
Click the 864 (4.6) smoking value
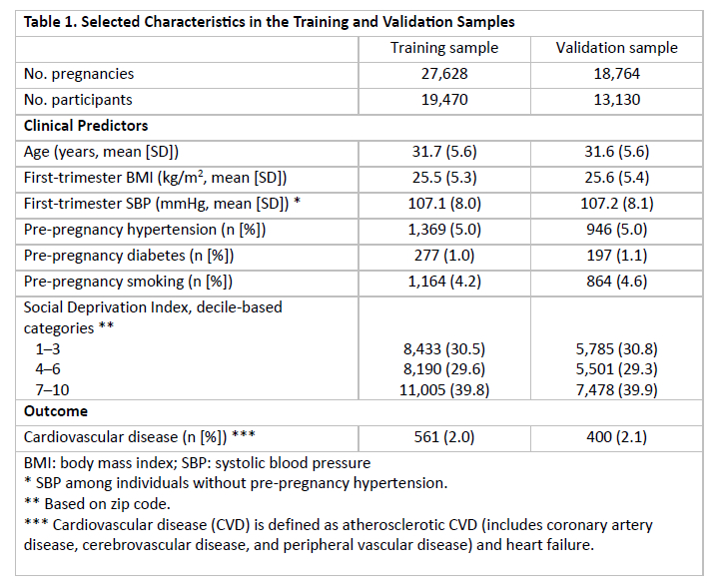pyautogui.click(x=616, y=282)
